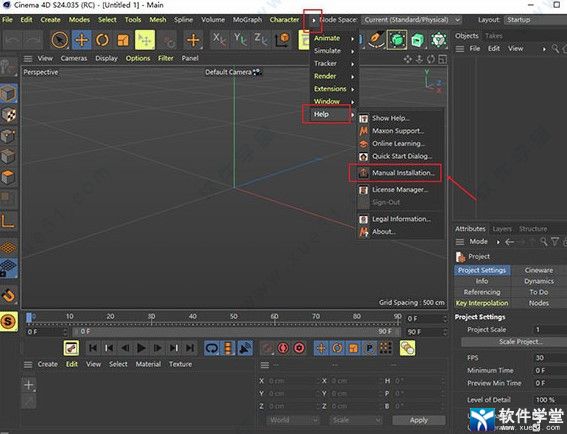Screen dimensions: 567x434
Task: Expand the Render submenu
Action: [334, 76]
